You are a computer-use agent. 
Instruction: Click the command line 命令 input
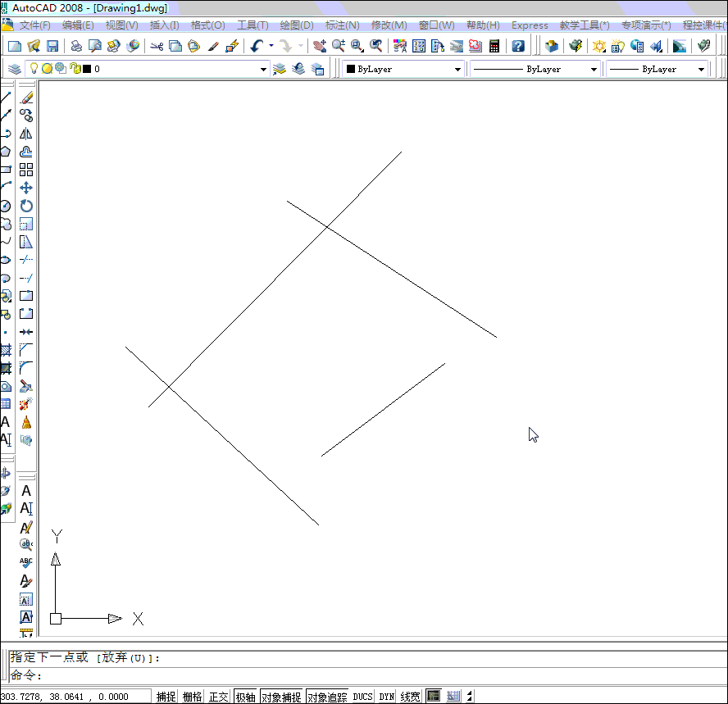pyautogui.click(x=366, y=675)
